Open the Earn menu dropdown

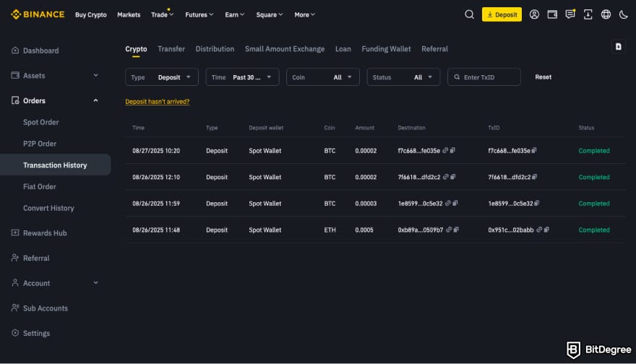pos(235,14)
